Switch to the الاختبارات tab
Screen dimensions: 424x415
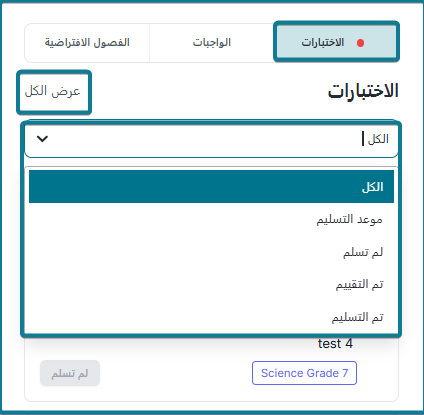(x=336, y=42)
